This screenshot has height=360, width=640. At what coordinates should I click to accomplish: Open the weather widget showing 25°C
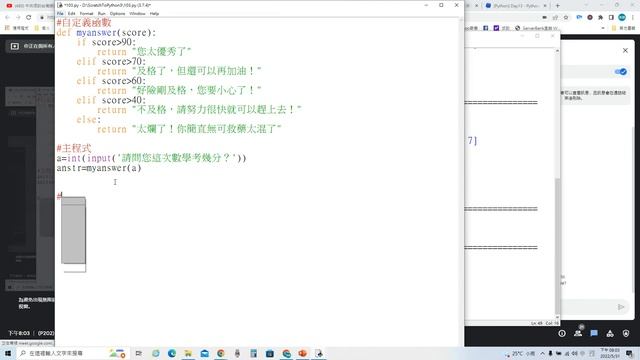coord(521,353)
